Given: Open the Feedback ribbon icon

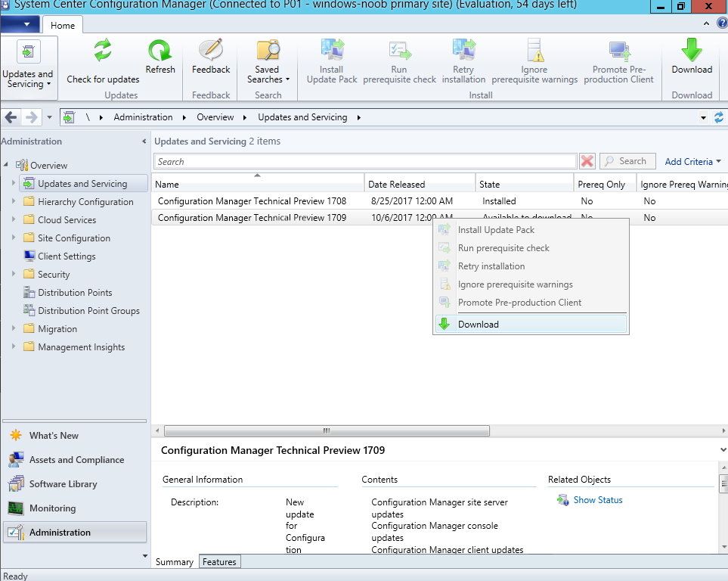Looking at the screenshot, I should point(211,50).
